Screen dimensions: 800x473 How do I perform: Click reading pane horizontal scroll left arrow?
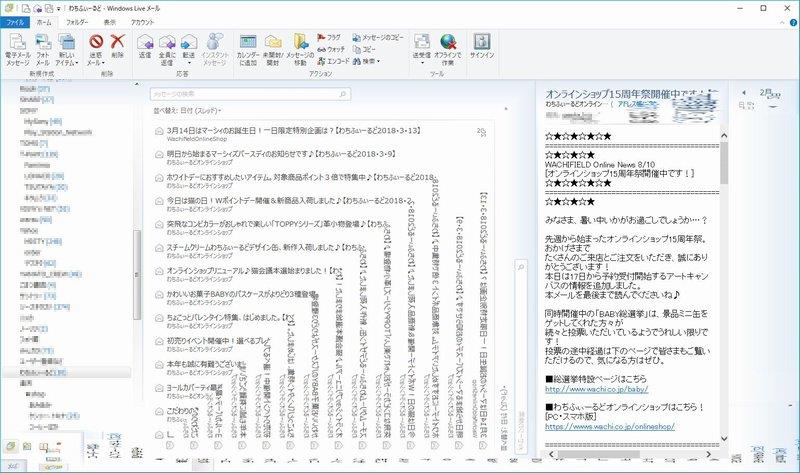pos(551,454)
